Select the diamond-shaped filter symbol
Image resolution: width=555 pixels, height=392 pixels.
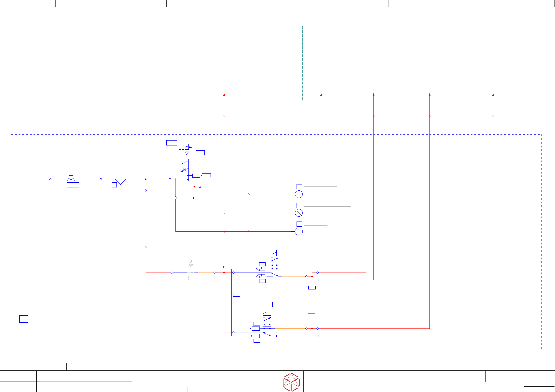tap(120, 179)
